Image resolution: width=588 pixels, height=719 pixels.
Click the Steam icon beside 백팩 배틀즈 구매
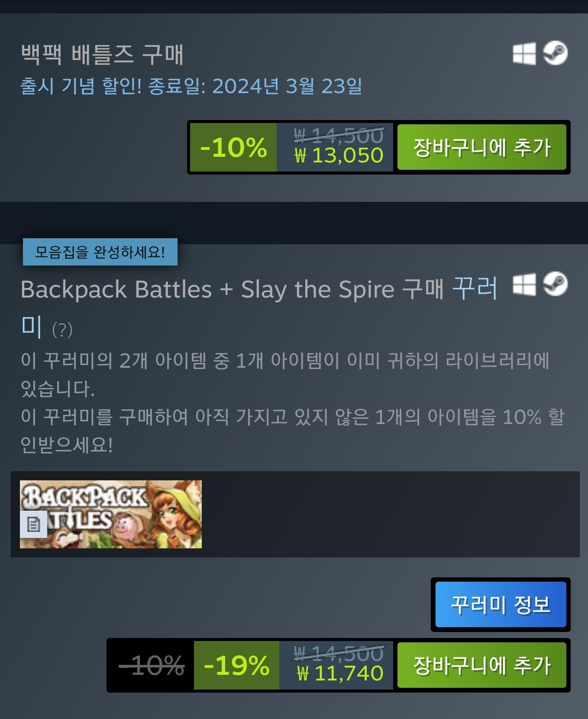[556, 53]
